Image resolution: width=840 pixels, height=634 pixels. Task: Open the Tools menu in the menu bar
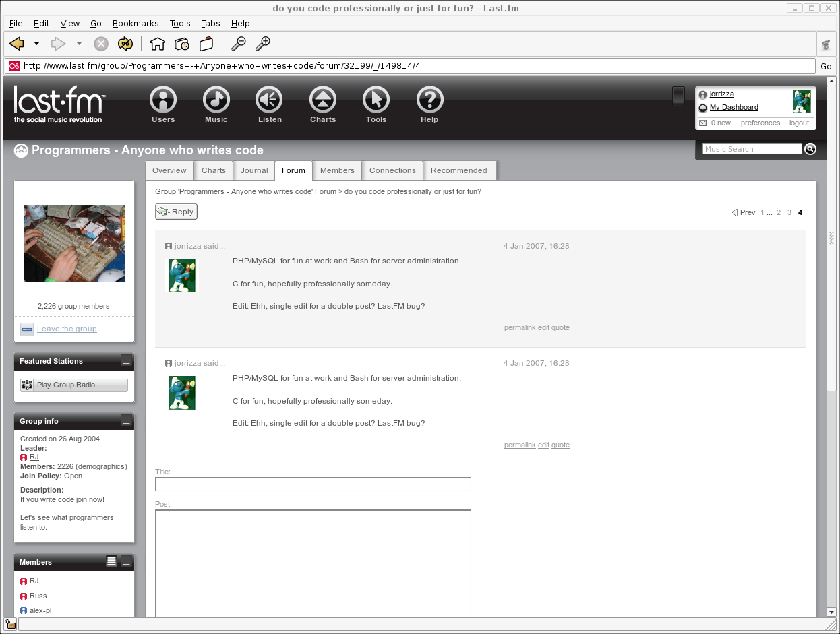tap(180, 23)
